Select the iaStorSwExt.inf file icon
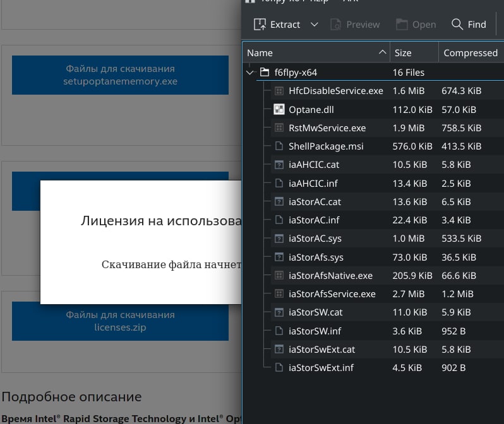This screenshot has height=424, width=504. tap(279, 367)
